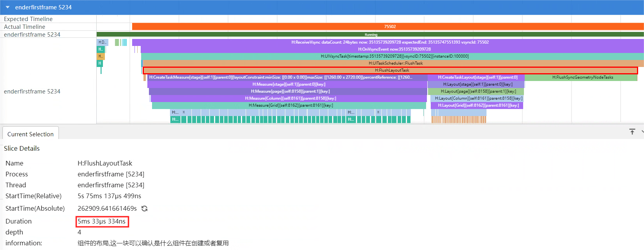This screenshot has height=250, width=644.
Task: Select the H:Layout[stage] slice
Action: click(476, 84)
